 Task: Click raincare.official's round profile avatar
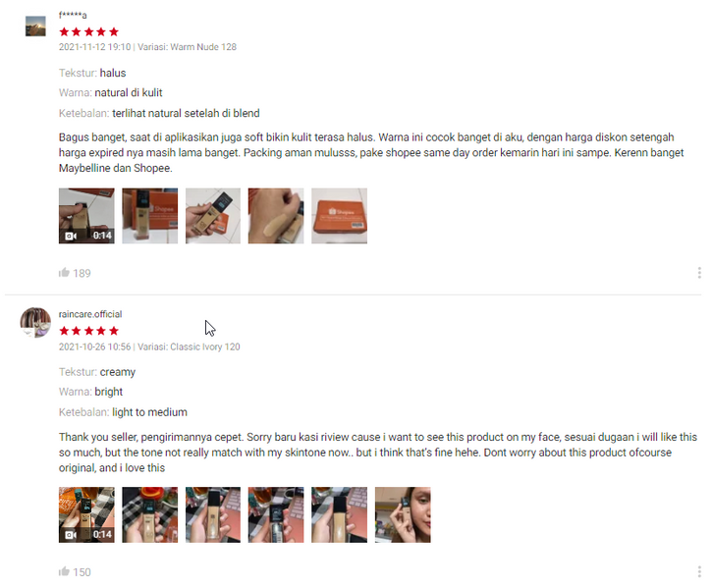[35, 322]
